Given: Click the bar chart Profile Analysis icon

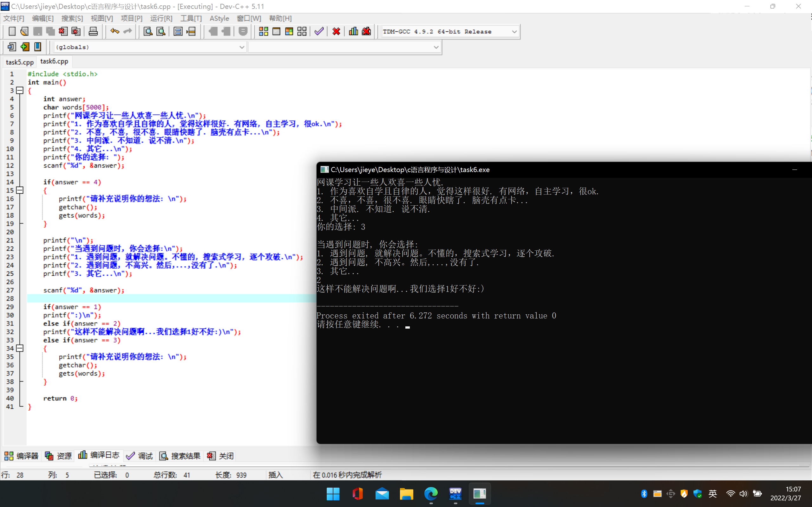Looking at the screenshot, I should (353, 31).
